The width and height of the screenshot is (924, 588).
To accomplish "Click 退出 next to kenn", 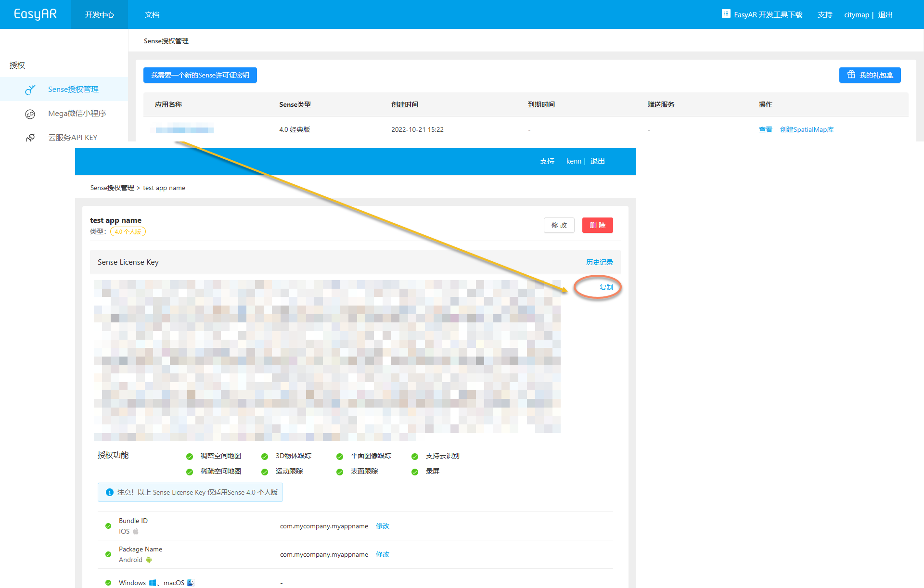I will [598, 161].
